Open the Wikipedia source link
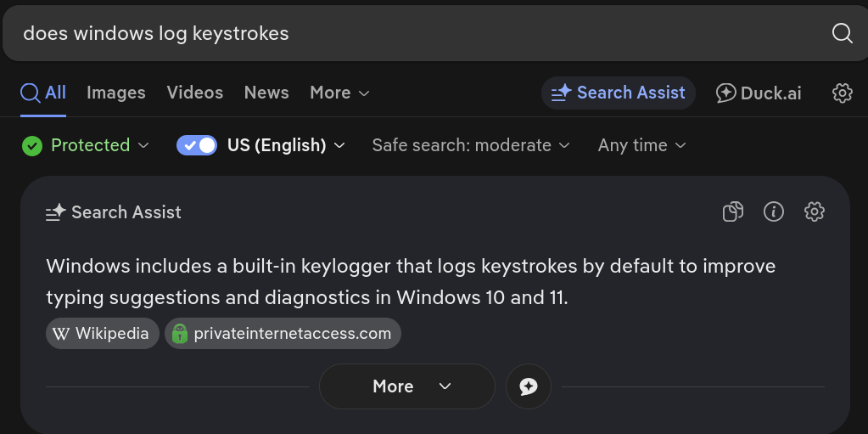 tap(103, 334)
